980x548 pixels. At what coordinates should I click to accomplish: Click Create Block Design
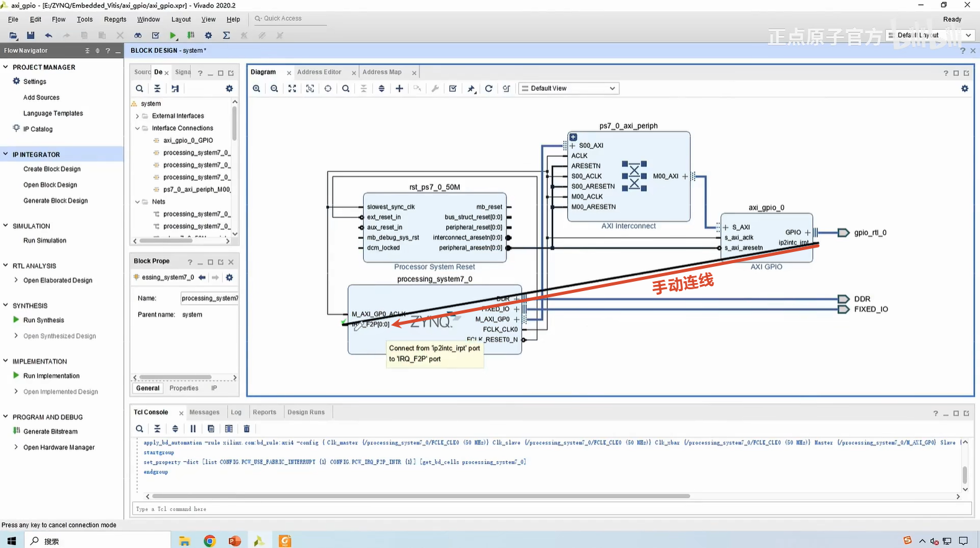click(52, 169)
